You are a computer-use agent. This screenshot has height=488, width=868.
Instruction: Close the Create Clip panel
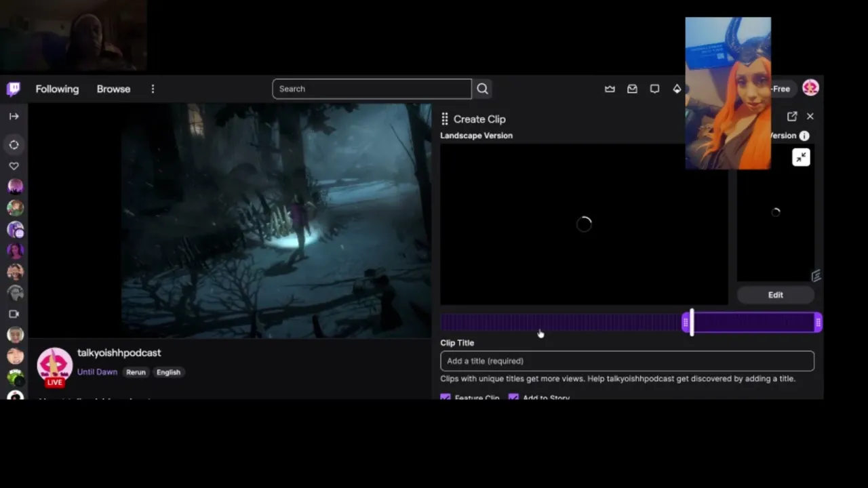810,117
